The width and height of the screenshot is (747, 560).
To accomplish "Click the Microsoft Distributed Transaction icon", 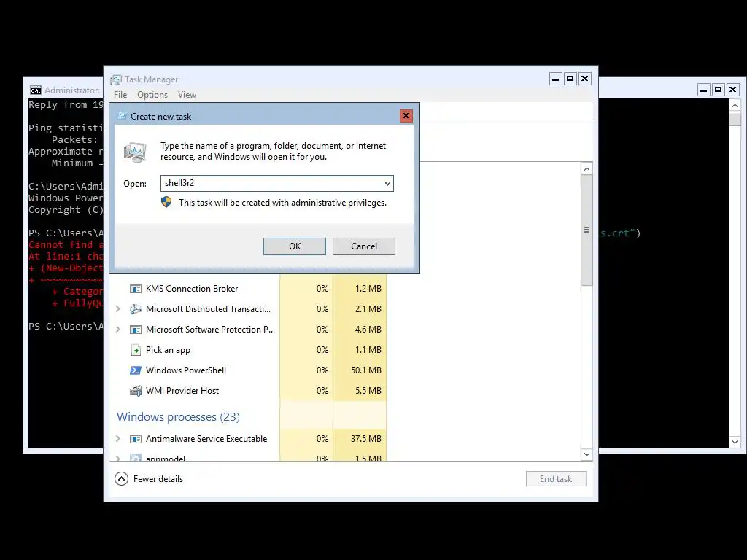I will (136, 309).
